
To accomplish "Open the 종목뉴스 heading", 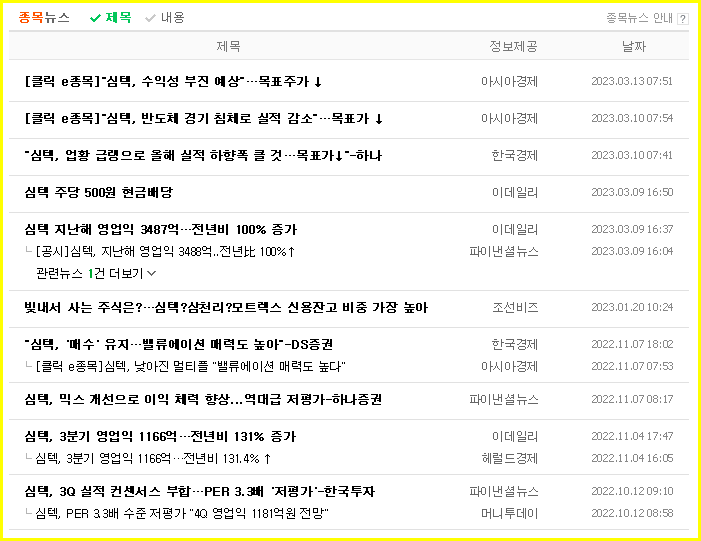I will tap(44, 17).
